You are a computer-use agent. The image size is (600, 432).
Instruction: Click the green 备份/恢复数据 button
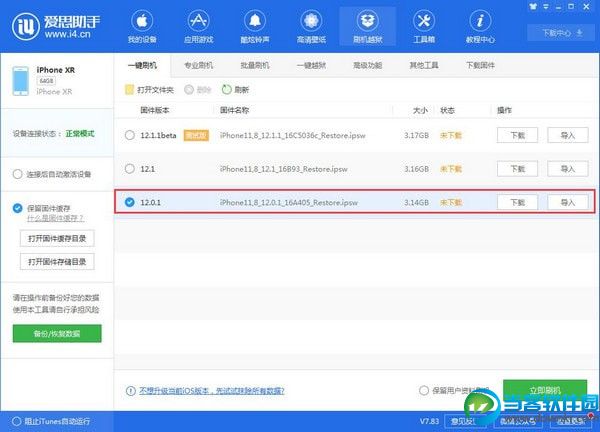(x=57, y=334)
